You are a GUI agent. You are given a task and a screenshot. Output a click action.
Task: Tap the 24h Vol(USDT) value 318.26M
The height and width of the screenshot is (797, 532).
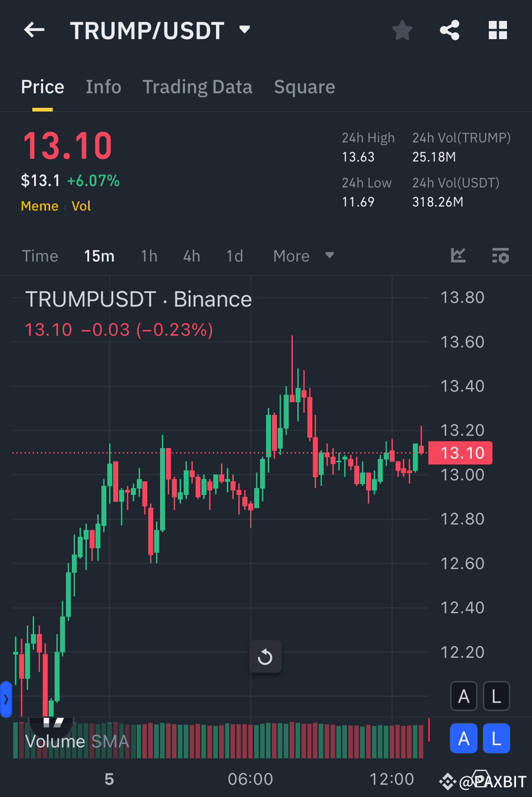point(438,202)
